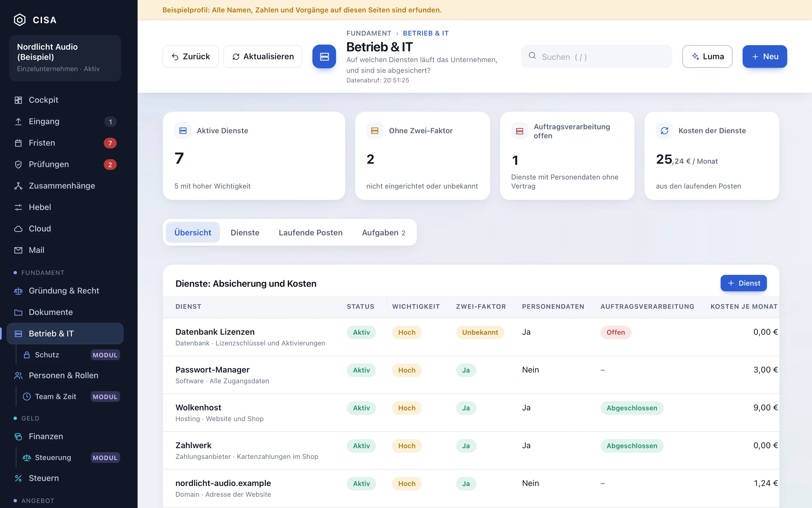Open Cockpit via its dashboard icon
This screenshot has height=508, width=812.
coord(18,100)
